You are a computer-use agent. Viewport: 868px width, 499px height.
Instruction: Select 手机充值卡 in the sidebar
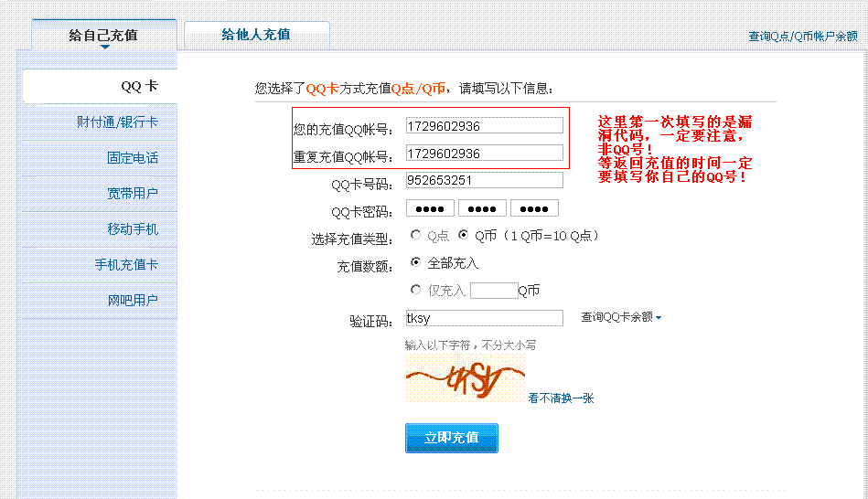tap(101, 265)
